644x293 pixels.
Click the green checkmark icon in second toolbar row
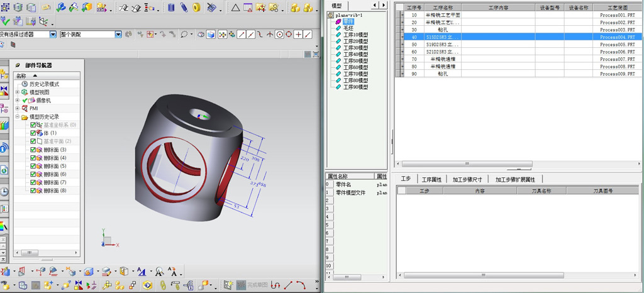pos(6,21)
